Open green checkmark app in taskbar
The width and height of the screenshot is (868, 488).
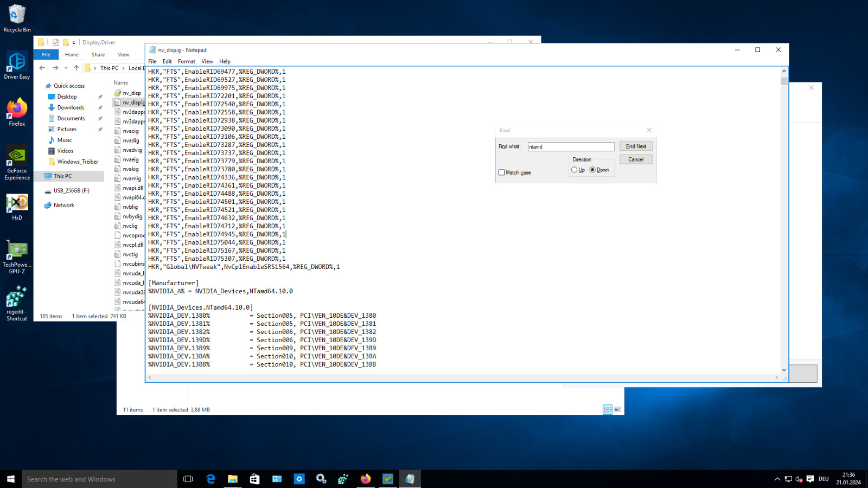[388, 479]
